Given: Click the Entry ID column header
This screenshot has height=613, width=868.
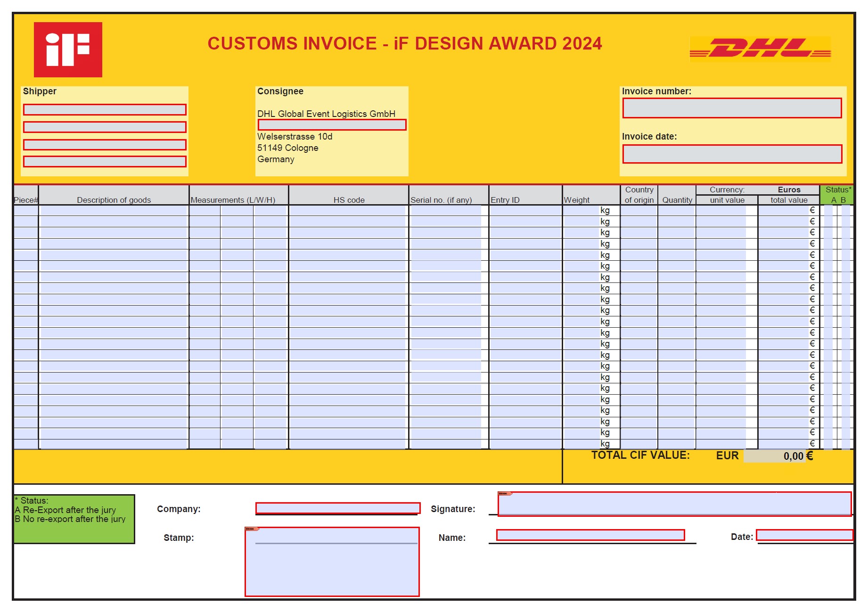Looking at the screenshot, I should click(x=505, y=200).
